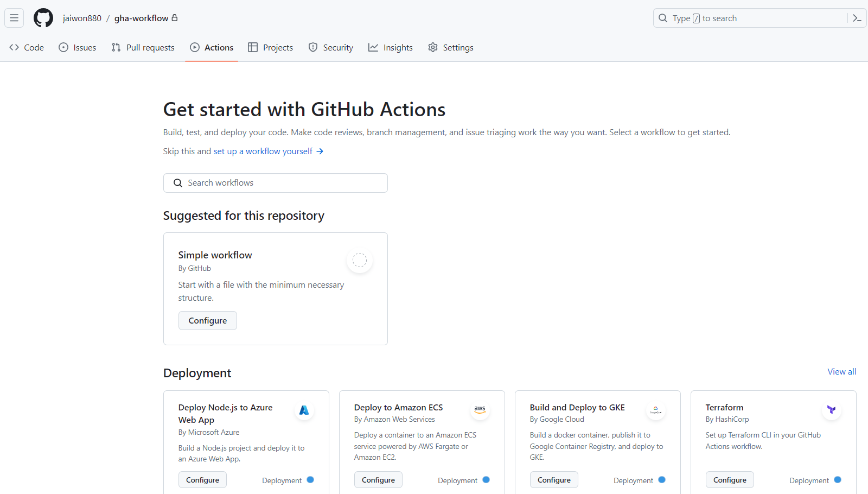Click By Google Cloud author text
Viewport: 868px width, 494px height.
point(557,419)
